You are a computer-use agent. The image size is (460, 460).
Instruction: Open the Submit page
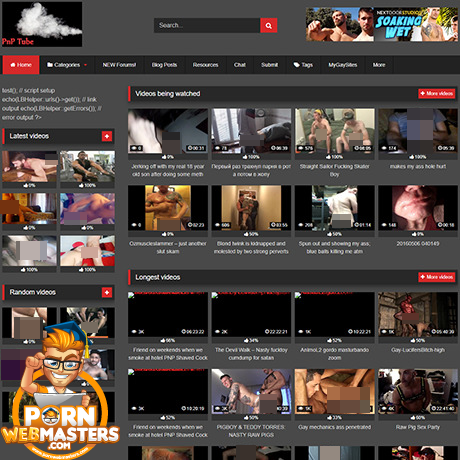click(269, 65)
